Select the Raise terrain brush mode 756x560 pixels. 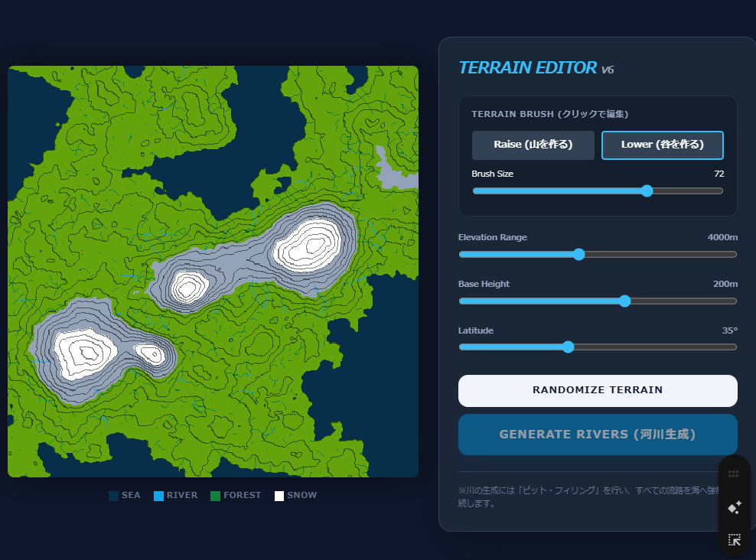click(533, 145)
